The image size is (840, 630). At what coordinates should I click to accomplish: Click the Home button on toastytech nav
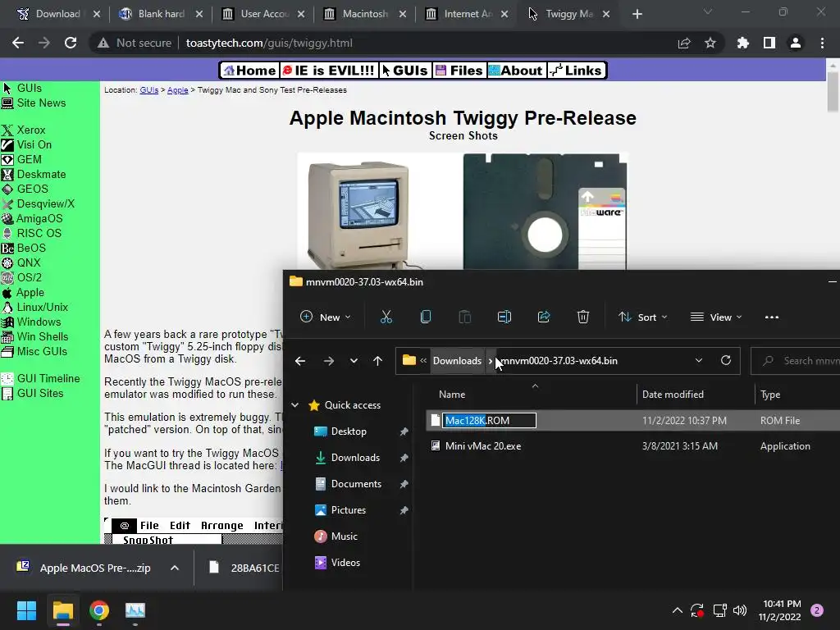pos(249,71)
